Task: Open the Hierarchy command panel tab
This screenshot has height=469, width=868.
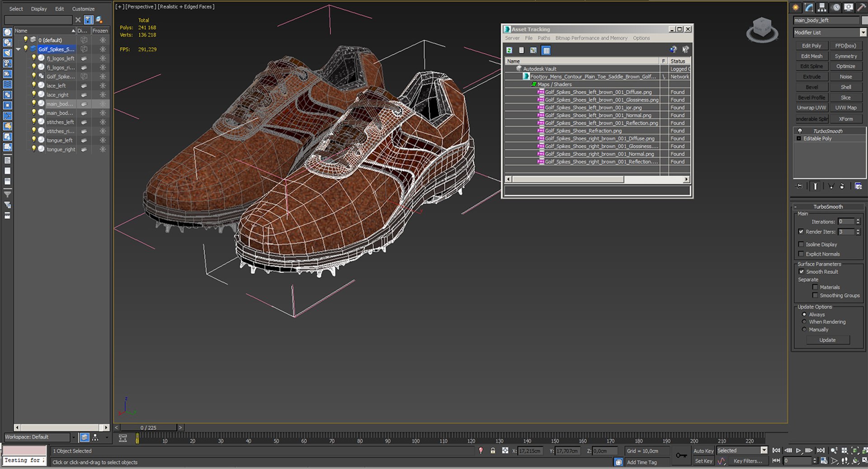Action: pos(822,7)
